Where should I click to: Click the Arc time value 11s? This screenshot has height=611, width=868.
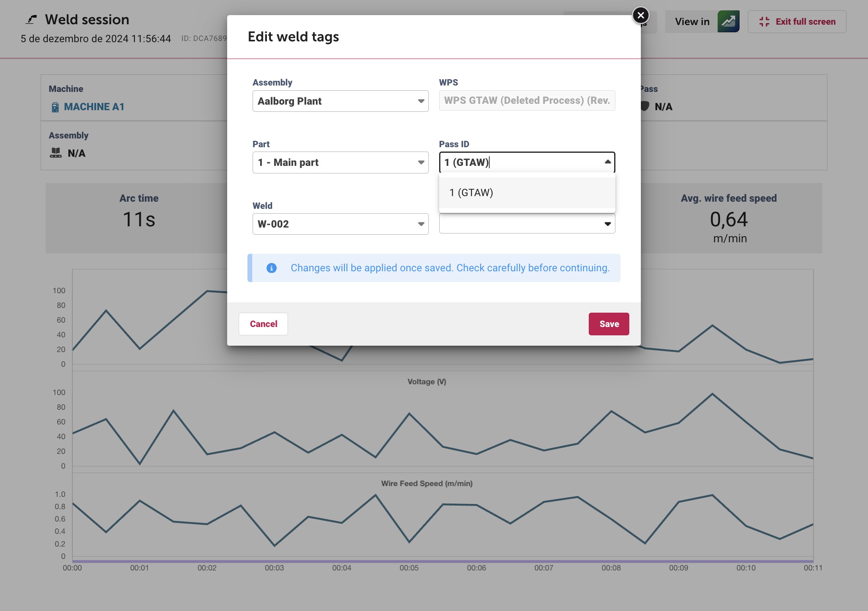[x=139, y=220]
